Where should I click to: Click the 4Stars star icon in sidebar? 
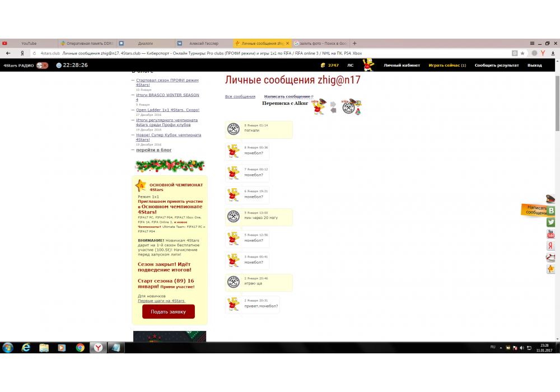point(550,269)
